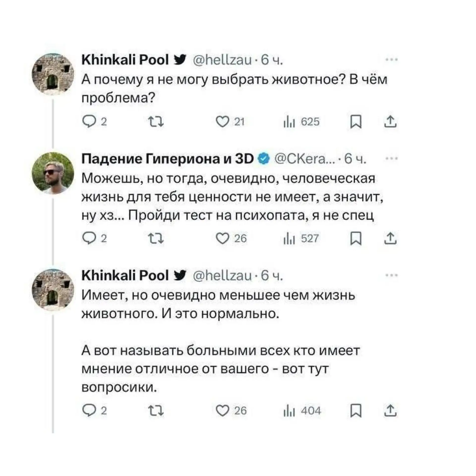Image resolution: width=476 pixels, height=476 pixels.
Task: Like the tweet with 21 likes
Action: tap(222, 122)
